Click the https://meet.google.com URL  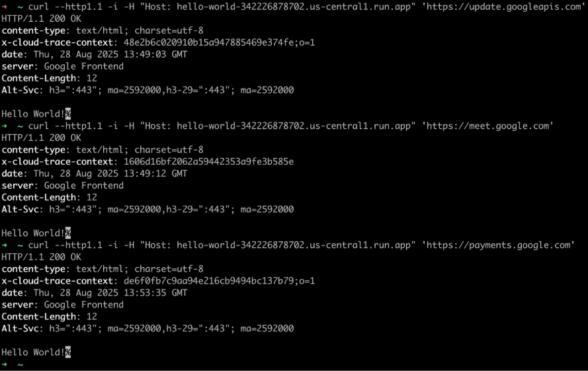coord(487,126)
